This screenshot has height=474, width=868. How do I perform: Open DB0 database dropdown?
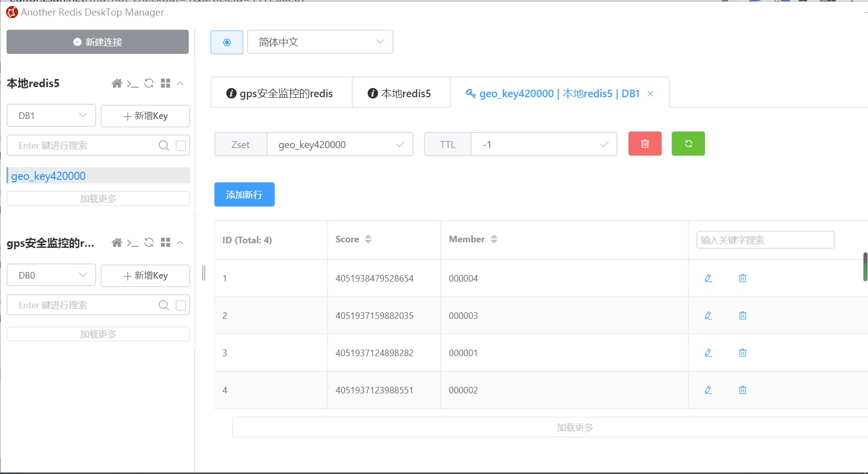51,276
